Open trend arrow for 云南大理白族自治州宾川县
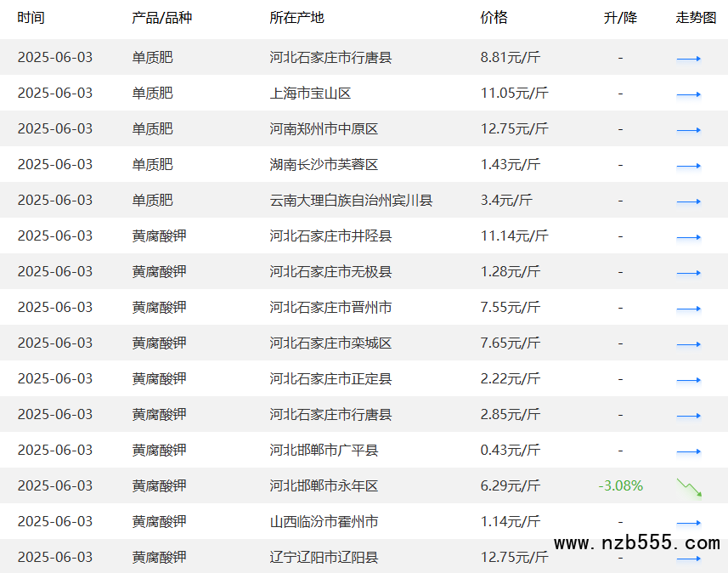This screenshot has width=728, height=573. [689, 201]
